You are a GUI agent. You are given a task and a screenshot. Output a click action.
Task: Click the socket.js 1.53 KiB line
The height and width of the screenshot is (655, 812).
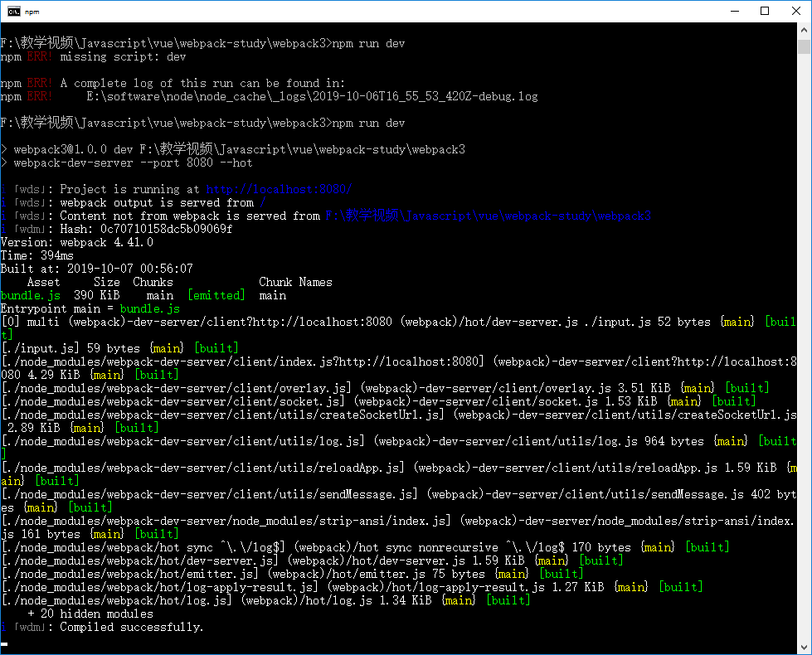[x=378, y=401]
